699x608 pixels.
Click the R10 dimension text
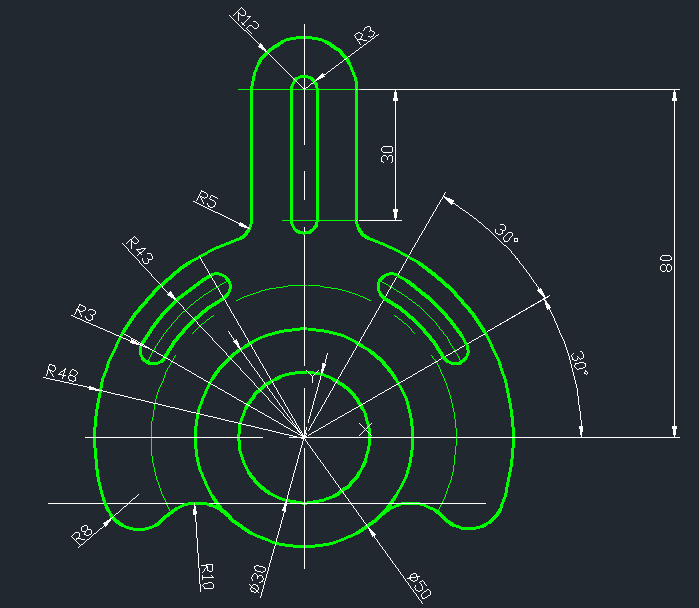[207, 577]
